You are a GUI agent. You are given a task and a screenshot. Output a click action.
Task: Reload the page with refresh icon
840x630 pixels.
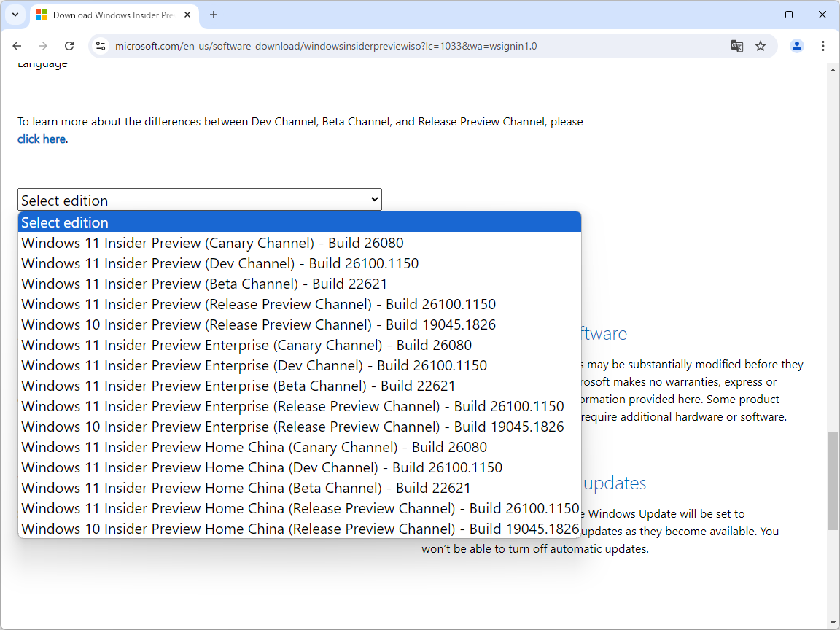click(x=69, y=46)
